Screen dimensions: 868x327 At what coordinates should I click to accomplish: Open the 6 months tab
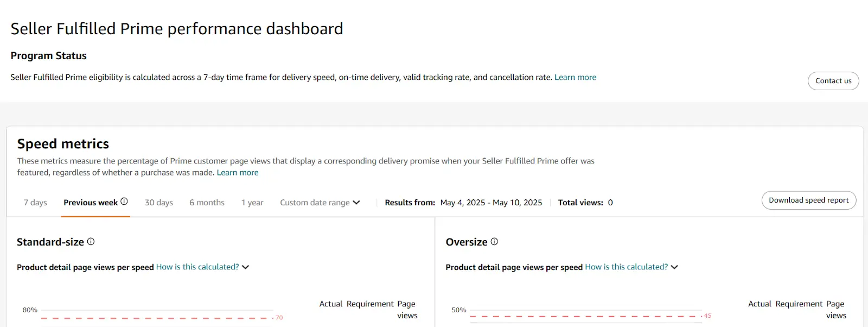click(x=207, y=203)
